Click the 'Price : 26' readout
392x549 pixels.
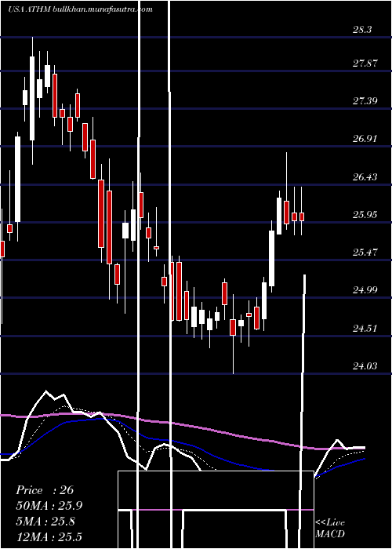coord(45,490)
